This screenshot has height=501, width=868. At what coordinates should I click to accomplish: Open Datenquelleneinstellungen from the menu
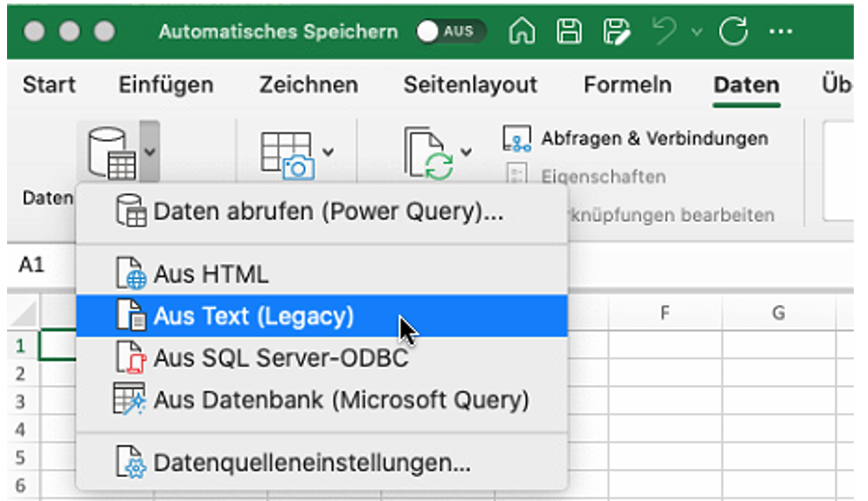tap(311, 463)
